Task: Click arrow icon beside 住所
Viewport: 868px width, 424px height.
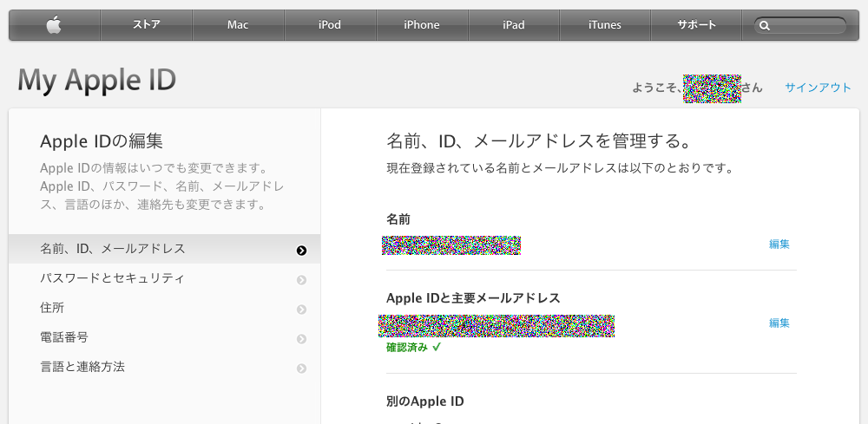Action: tap(301, 309)
